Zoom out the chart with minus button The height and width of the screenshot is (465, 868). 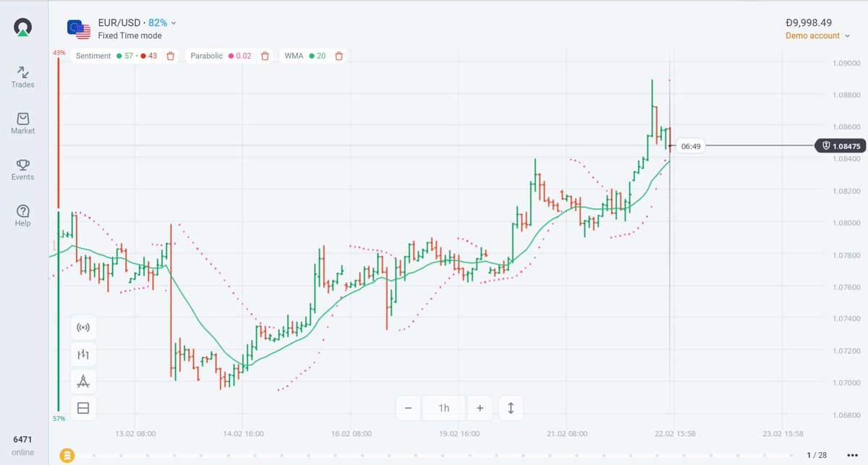408,408
